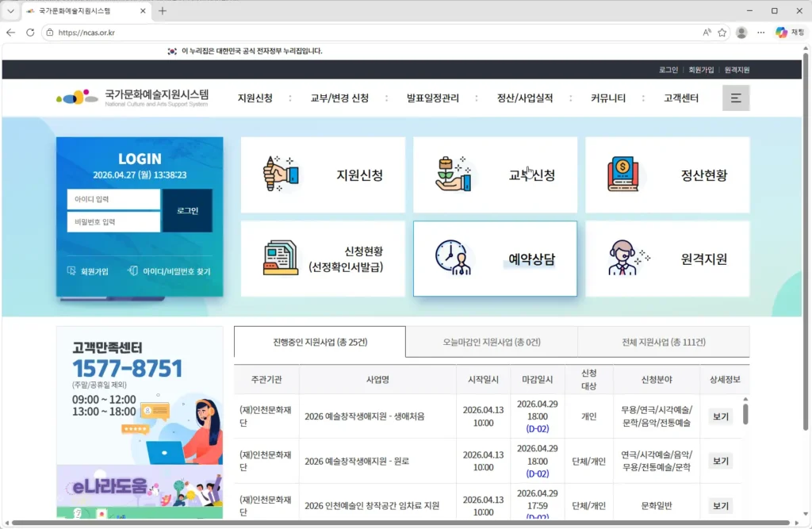Open the 고객센터 top menu
Screen dimensions: 812x529
(681, 98)
